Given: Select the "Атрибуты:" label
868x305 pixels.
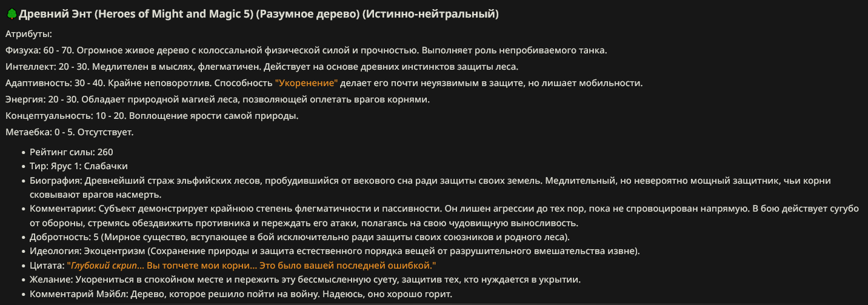Looking at the screenshot, I should tap(28, 34).
